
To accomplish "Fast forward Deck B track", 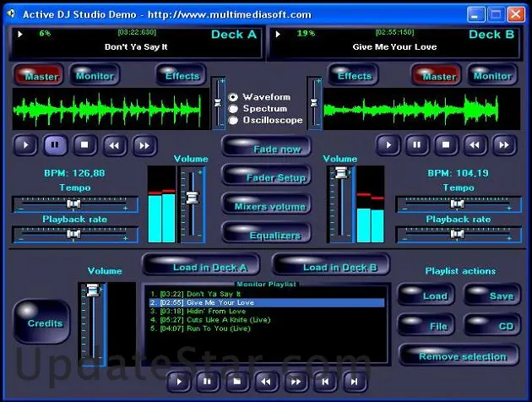I will pos(505,144).
